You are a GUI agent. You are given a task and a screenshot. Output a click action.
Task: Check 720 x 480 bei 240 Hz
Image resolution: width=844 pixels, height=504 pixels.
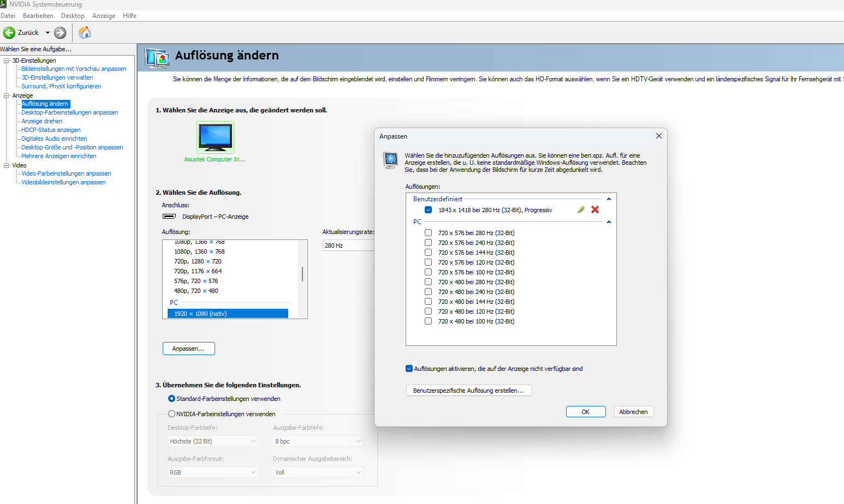point(428,292)
